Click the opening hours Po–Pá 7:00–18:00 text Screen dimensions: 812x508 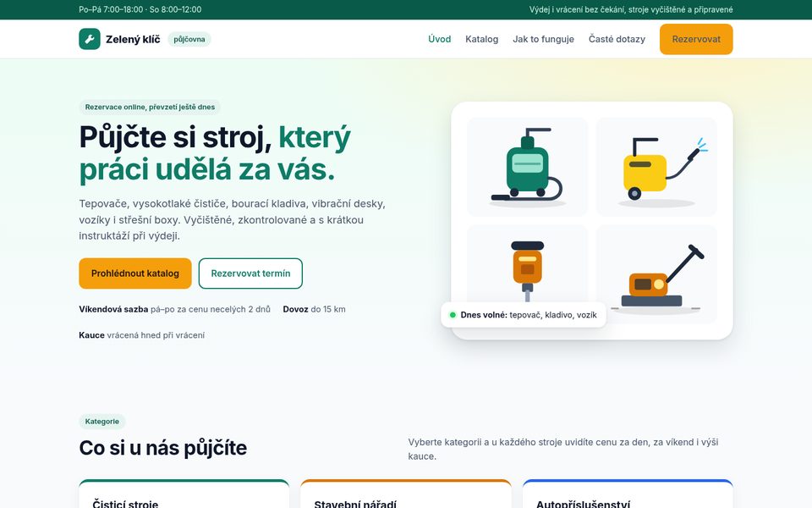(140, 9)
